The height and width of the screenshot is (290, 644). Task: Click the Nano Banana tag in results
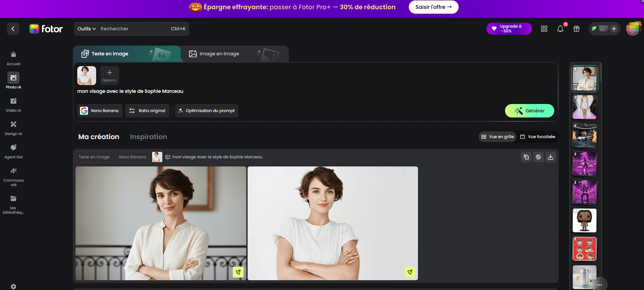click(132, 157)
